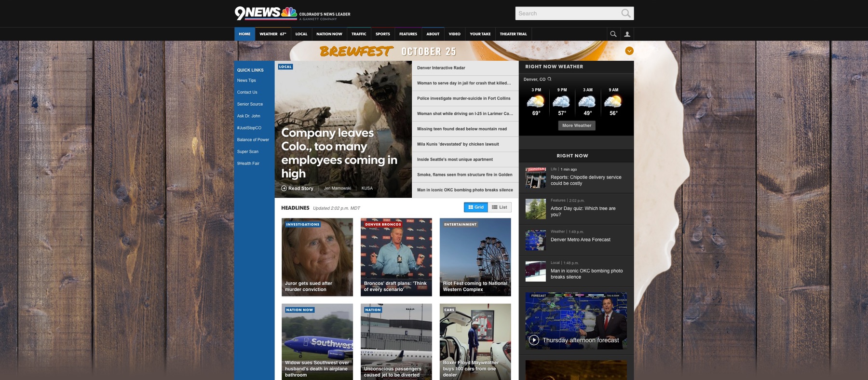Open the About menu item
Viewport: 868px width, 380px height.
click(433, 34)
